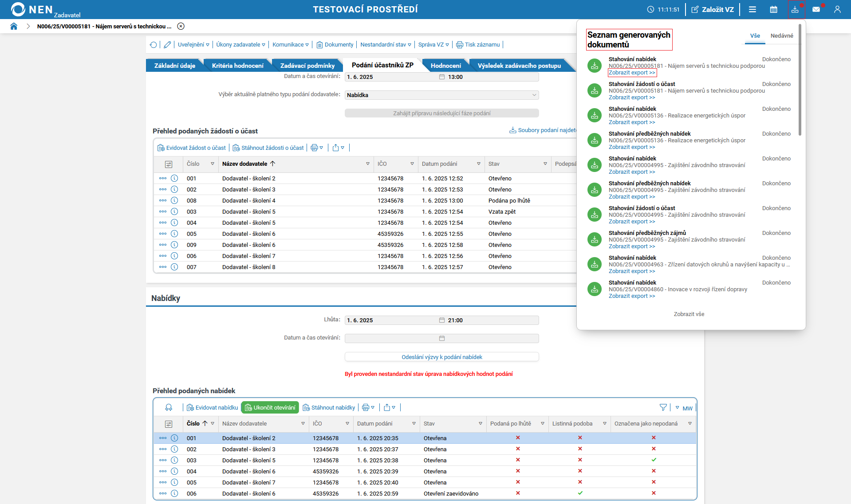Click the Ukončit otevírání button

point(270,407)
